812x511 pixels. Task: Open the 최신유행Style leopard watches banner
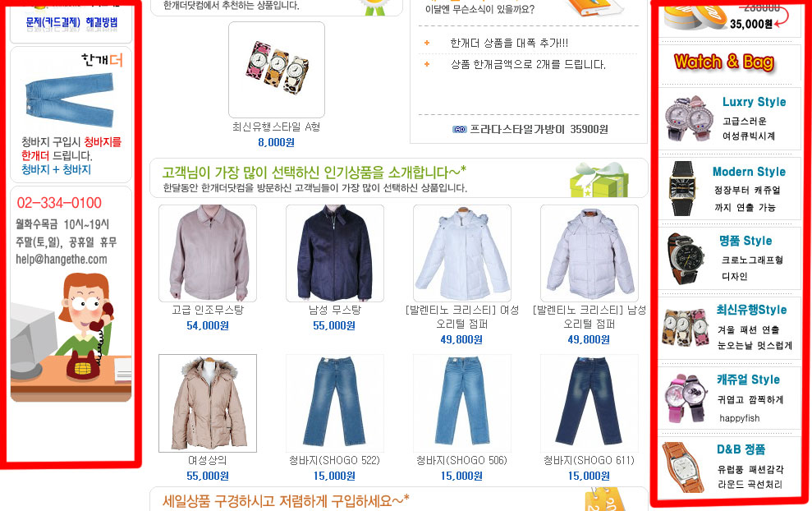point(729,328)
